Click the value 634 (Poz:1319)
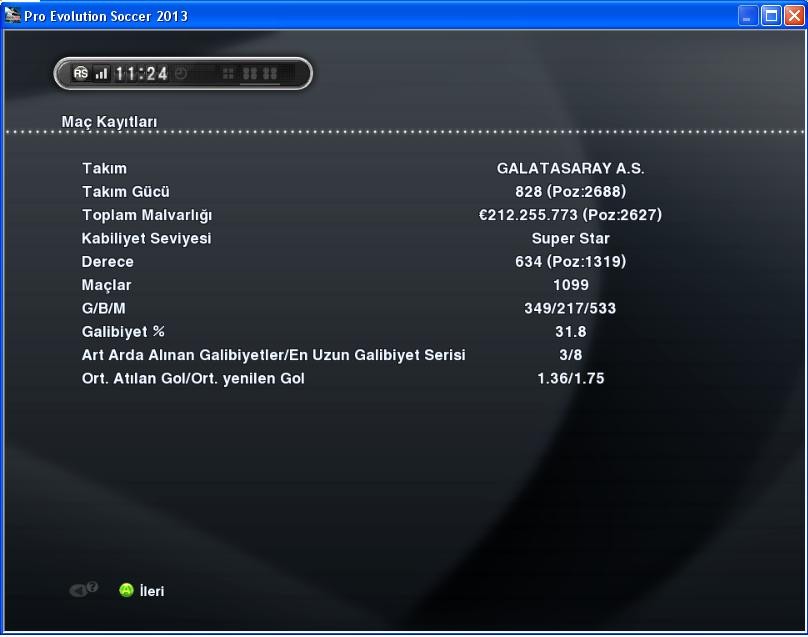 tap(570, 262)
